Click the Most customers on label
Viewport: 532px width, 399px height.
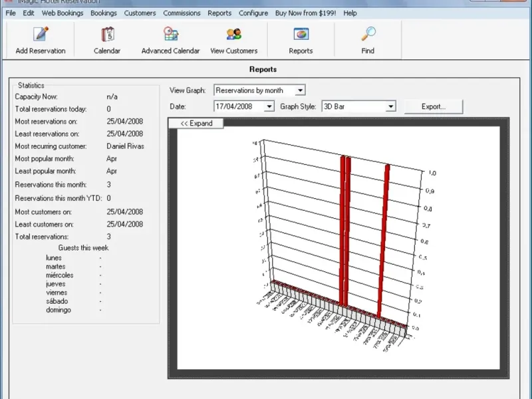(x=43, y=211)
